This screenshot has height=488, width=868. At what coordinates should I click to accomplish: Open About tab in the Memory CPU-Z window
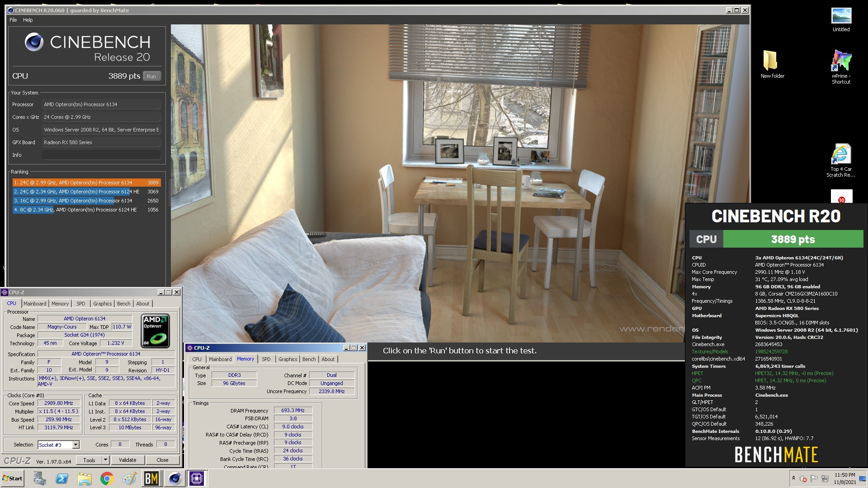coord(328,359)
